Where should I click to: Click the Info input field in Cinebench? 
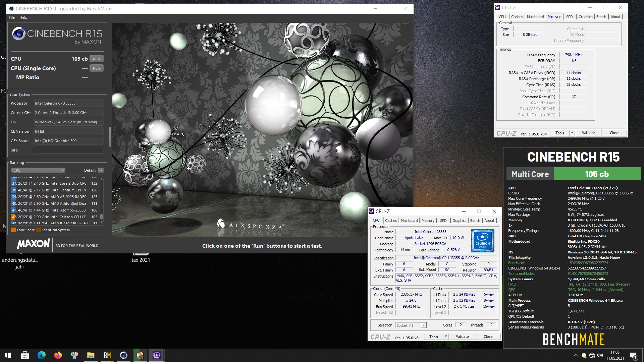[x=68, y=150]
